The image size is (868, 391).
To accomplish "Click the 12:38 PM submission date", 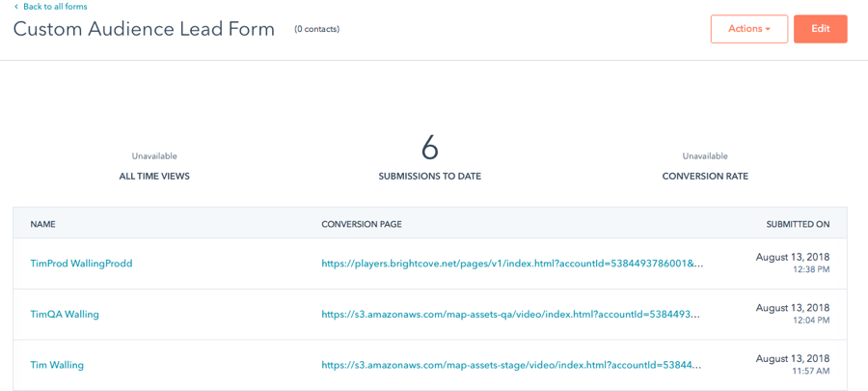I will pos(810,270).
